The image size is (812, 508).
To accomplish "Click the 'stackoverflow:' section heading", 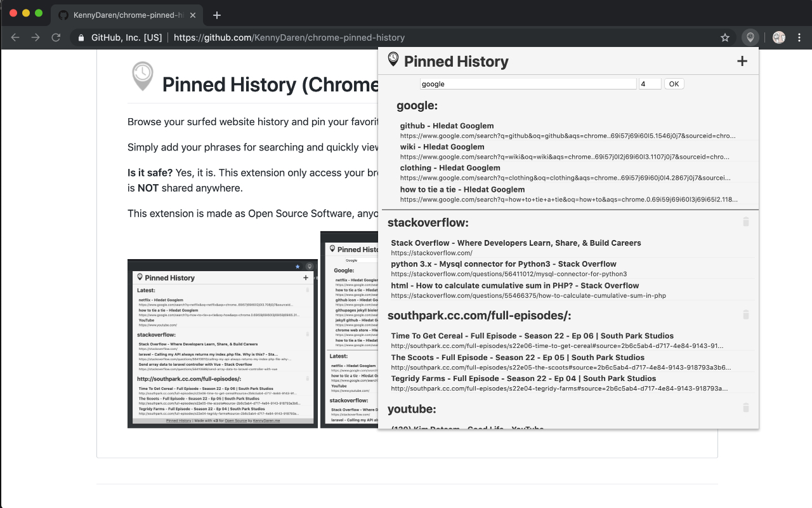I will pos(428,222).
